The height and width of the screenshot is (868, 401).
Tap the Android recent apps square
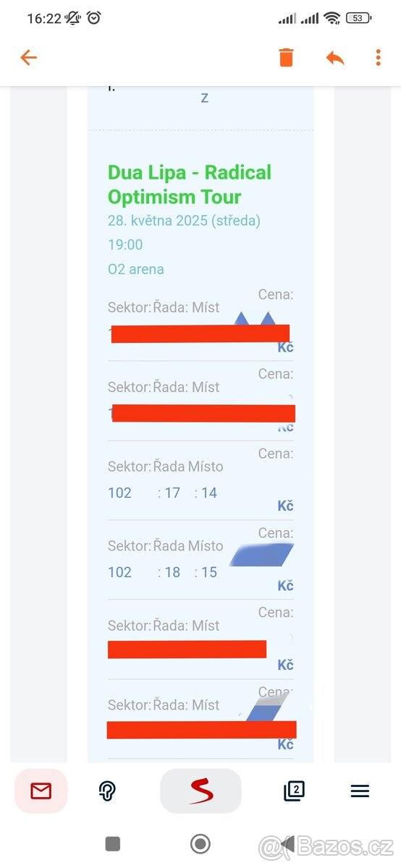point(112,843)
